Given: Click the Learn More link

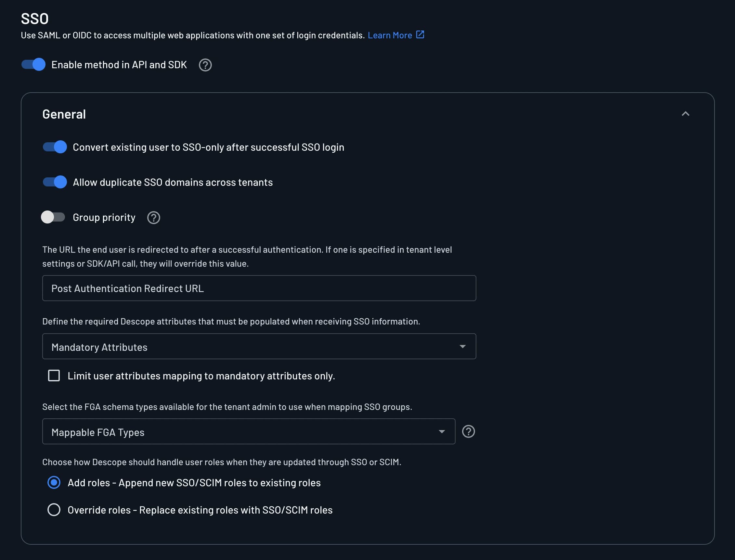Looking at the screenshot, I should (x=390, y=34).
